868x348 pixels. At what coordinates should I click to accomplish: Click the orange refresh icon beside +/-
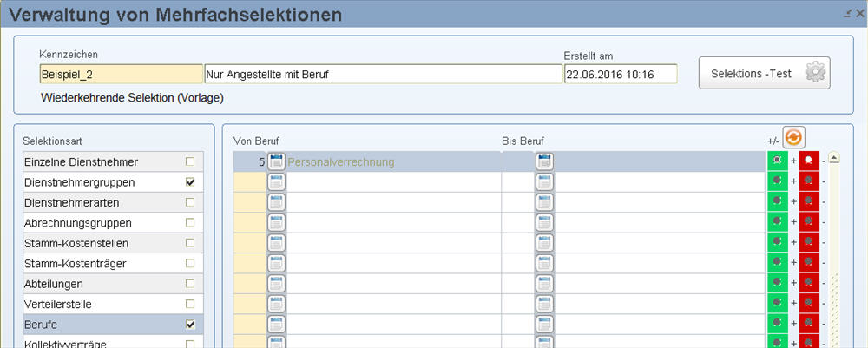tap(793, 137)
